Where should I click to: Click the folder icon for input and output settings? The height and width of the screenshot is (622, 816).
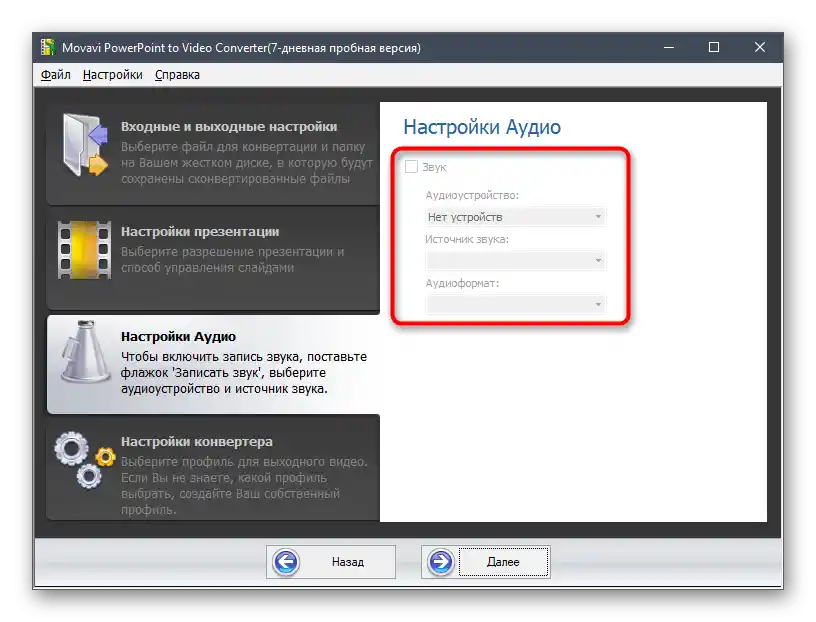(x=85, y=145)
